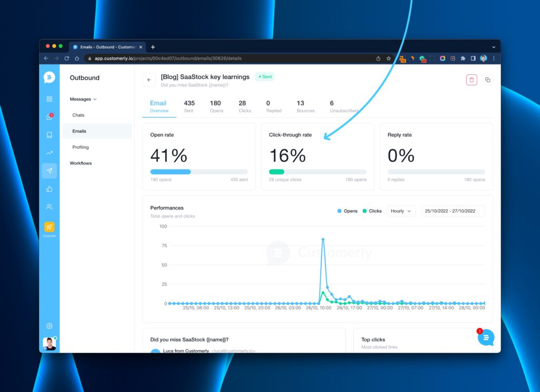Click the "Top clicks" card heading

click(373, 340)
